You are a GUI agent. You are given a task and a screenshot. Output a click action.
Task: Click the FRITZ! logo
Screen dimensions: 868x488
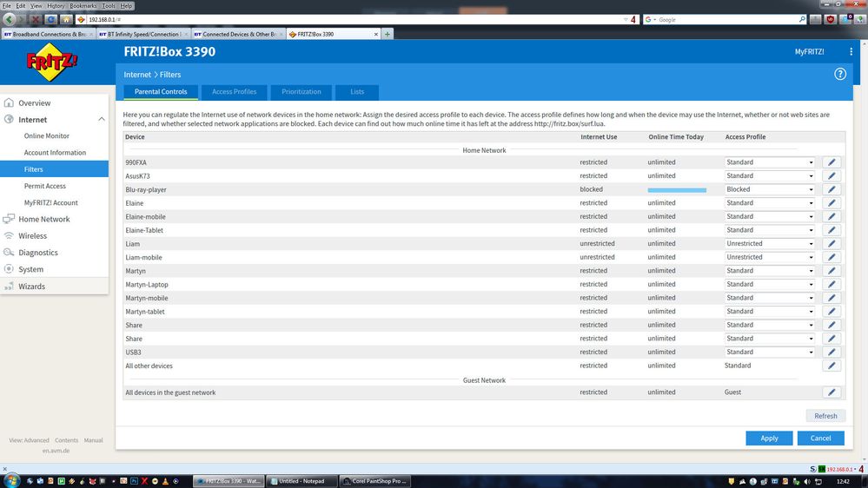point(51,62)
